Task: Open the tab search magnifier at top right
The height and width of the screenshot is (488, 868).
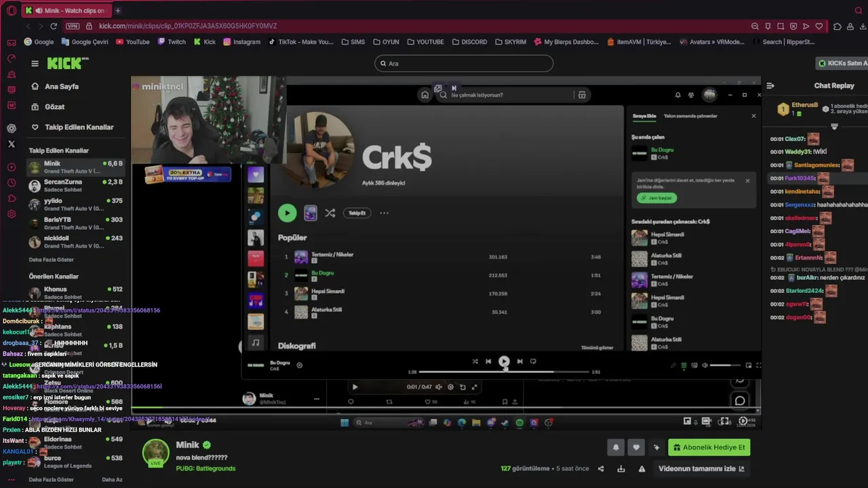Action: click(x=859, y=10)
